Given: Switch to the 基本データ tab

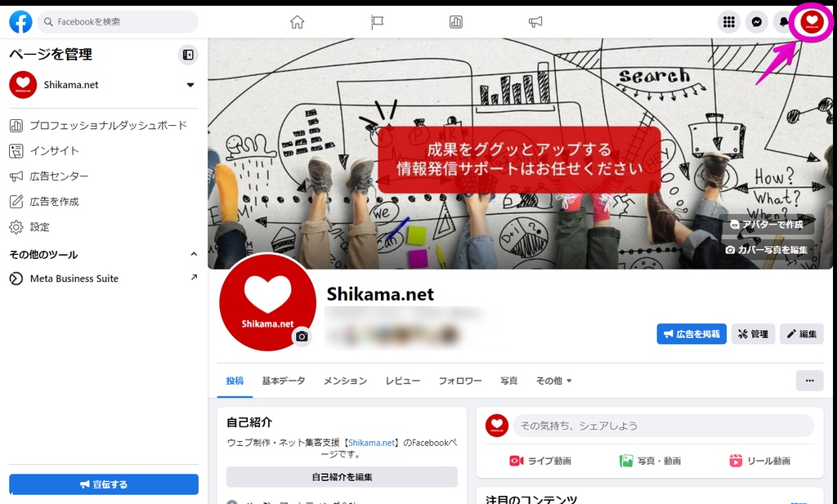Looking at the screenshot, I should click(284, 381).
